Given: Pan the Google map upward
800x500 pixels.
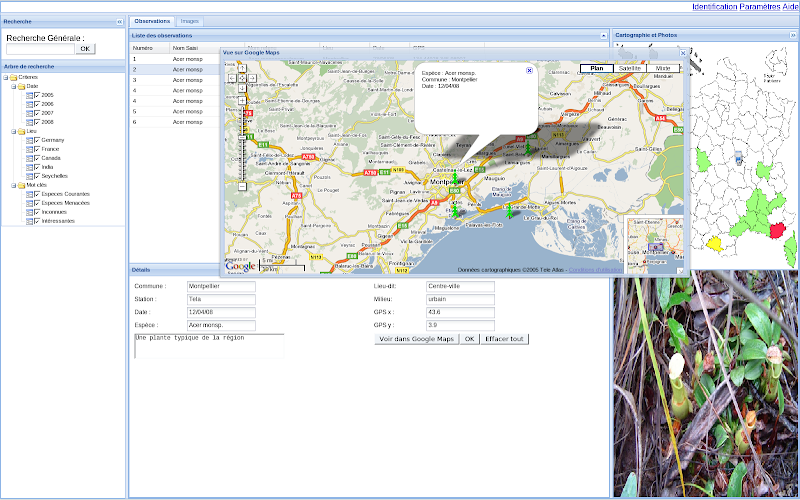Looking at the screenshot, I should 241,67.
